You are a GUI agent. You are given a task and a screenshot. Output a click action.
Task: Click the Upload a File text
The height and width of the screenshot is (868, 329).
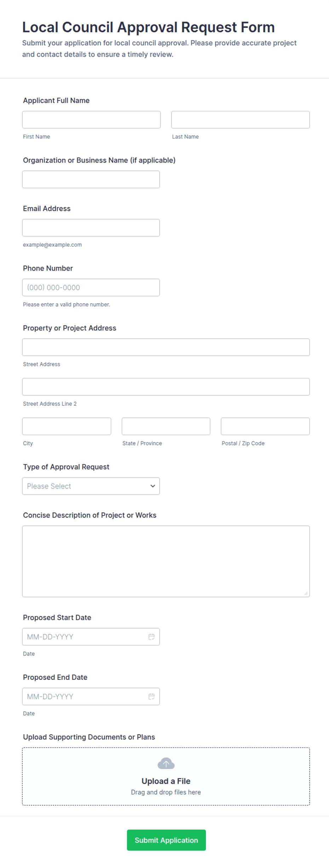coord(166,781)
